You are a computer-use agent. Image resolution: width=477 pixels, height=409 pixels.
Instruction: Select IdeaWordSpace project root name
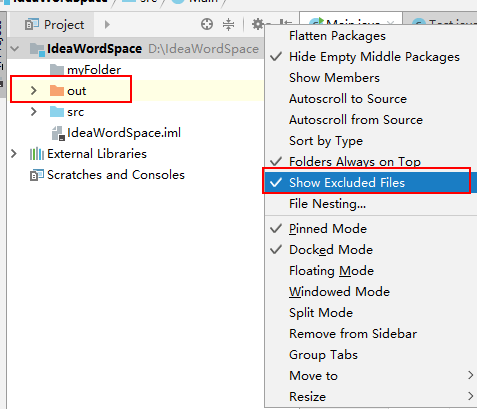click(x=94, y=49)
